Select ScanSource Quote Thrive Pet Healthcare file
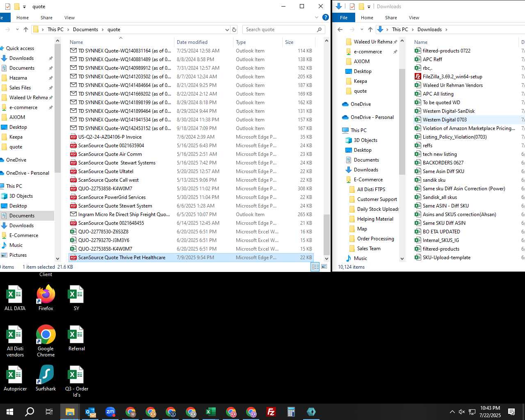 tap(191, 258)
